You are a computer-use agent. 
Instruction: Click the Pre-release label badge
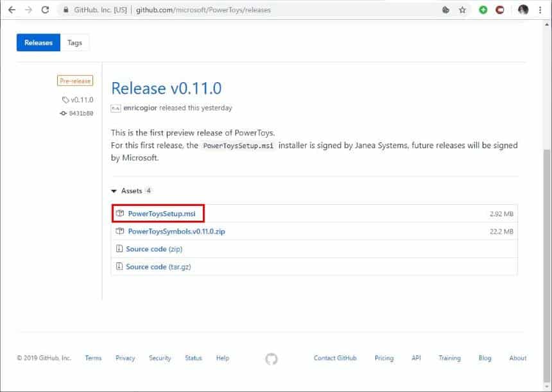click(75, 81)
